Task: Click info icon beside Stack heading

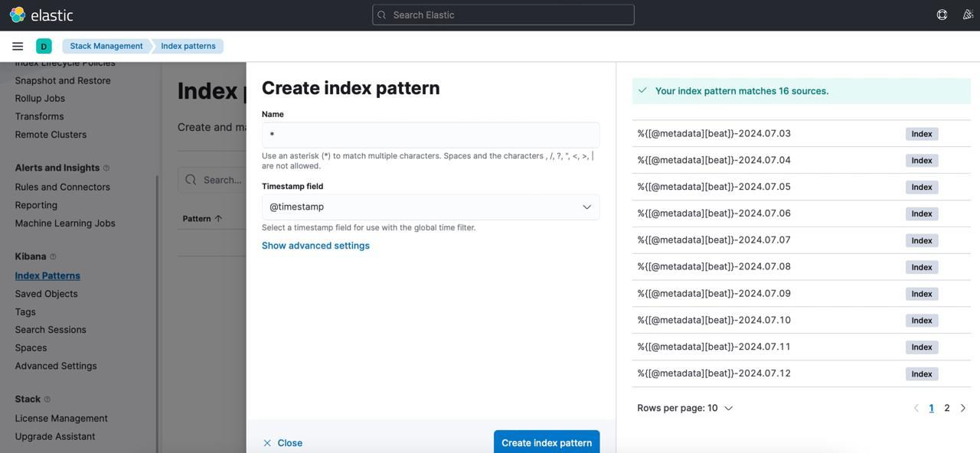Action: click(x=47, y=399)
